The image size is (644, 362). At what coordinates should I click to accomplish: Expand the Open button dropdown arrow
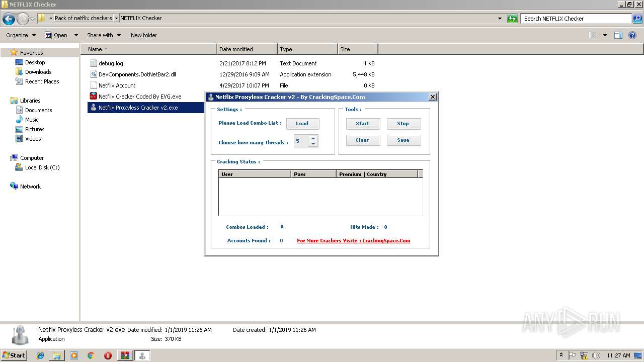pos(76,35)
